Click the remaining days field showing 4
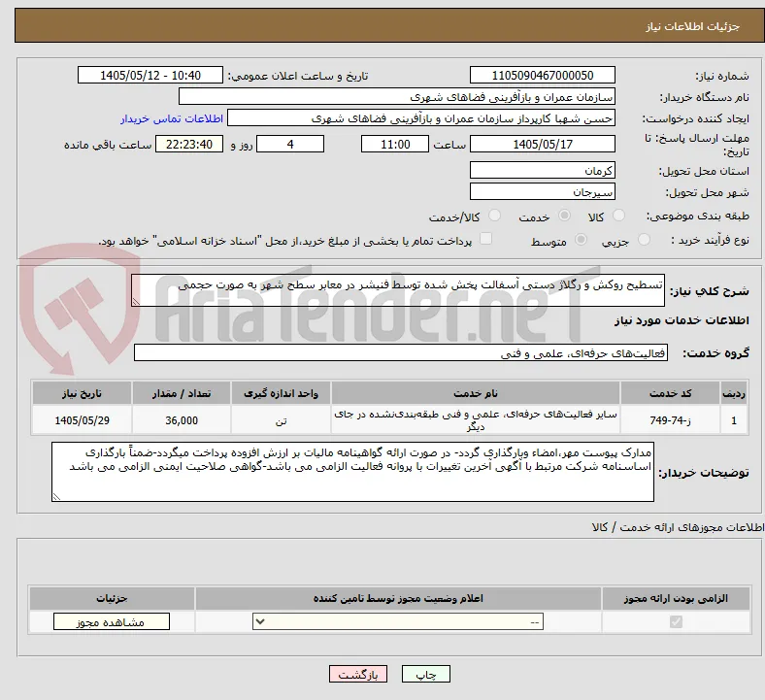Image resolution: width=765 pixels, height=700 pixels. pos(290,144)
